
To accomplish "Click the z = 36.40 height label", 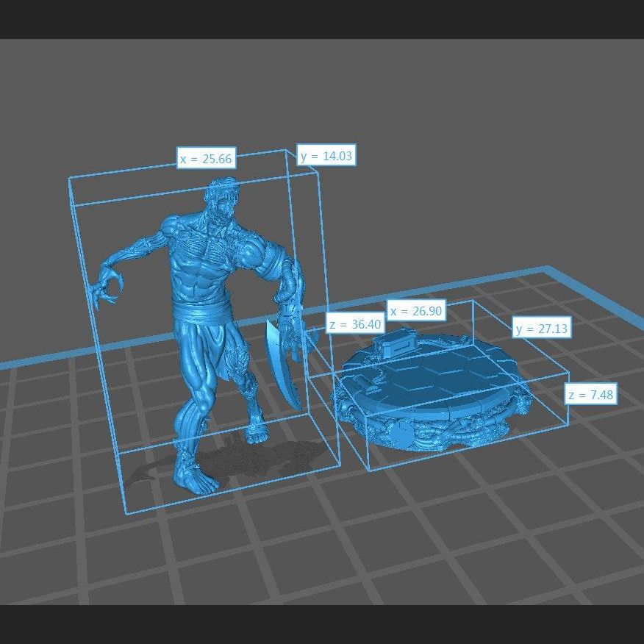I will (354, 324).
